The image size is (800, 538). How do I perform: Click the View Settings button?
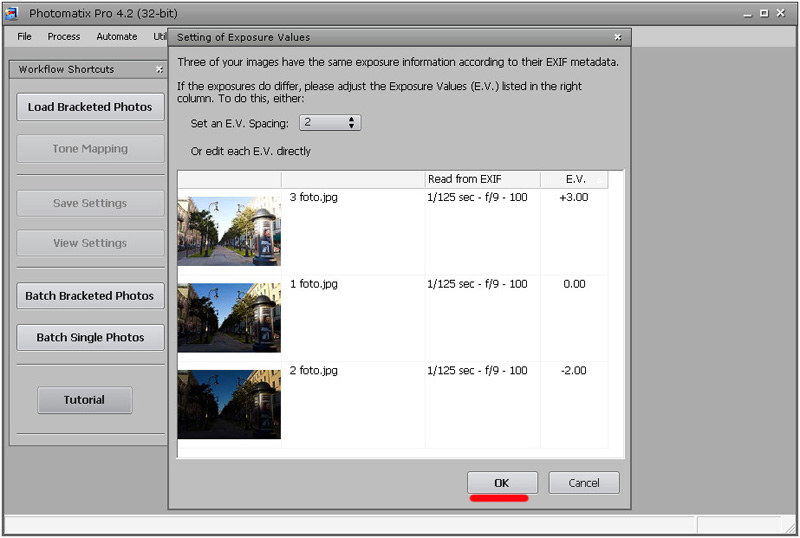point(90,243)
